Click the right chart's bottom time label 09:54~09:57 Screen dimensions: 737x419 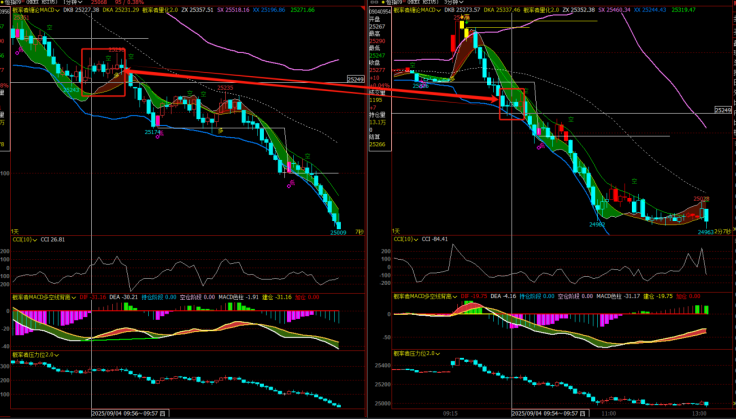[545, 412]
